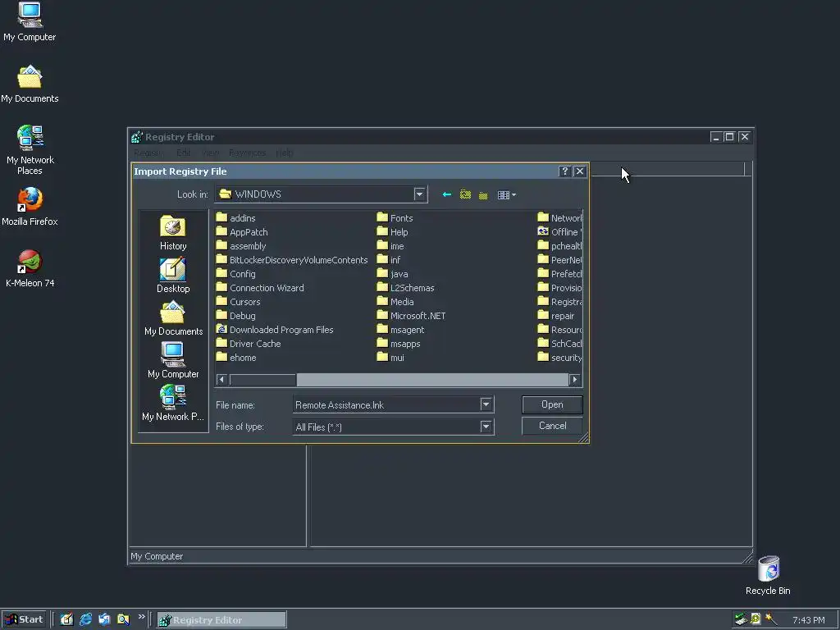
Task: Expand the File name dropdown arrow
Action: 486,404
